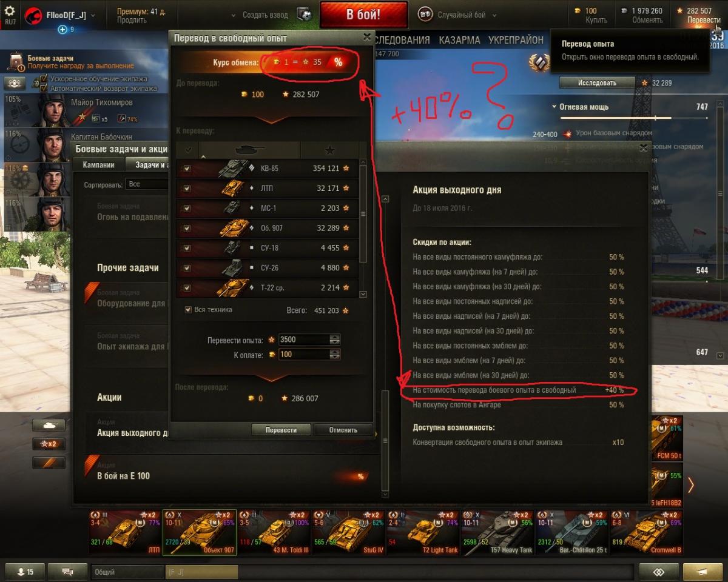Click the platoon icon next to Создать взвод
Image resolution: width=728 pixels, height=582 pixels.
305,15
